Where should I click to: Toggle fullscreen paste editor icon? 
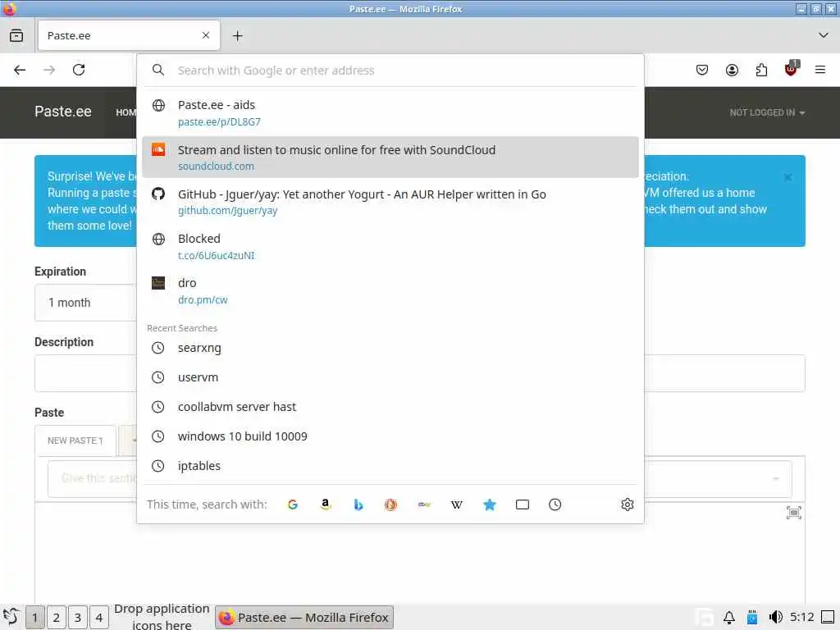[x=794, y=513]
